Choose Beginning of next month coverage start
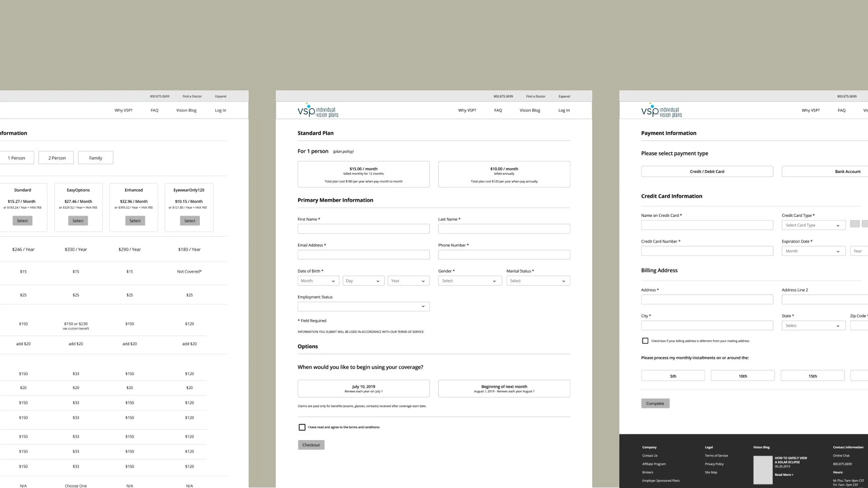This screenshot has height=488, width=868. click(x=504, y=389)
